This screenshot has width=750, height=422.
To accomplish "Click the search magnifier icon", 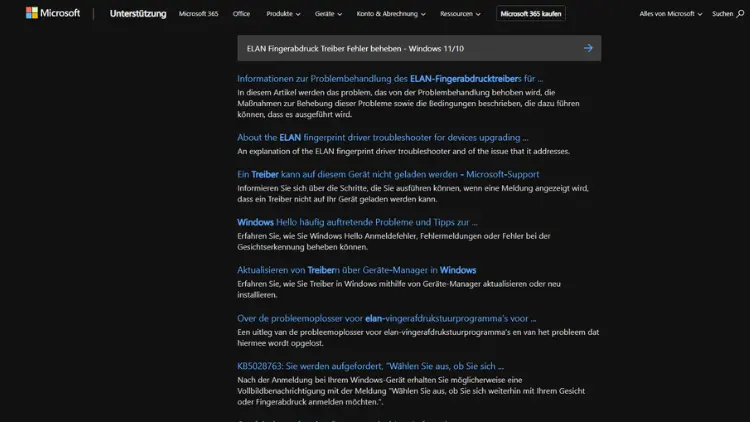I will coord(738,15).
